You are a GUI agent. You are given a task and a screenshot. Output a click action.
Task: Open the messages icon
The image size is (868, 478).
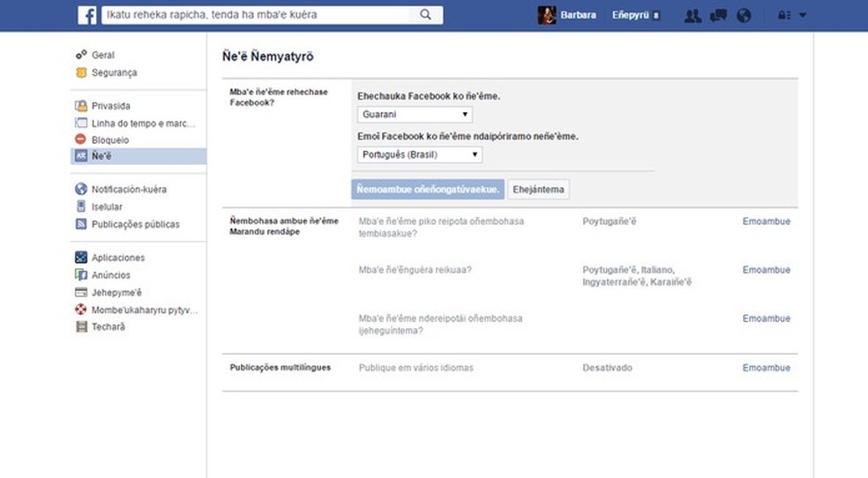pos(719,16)
